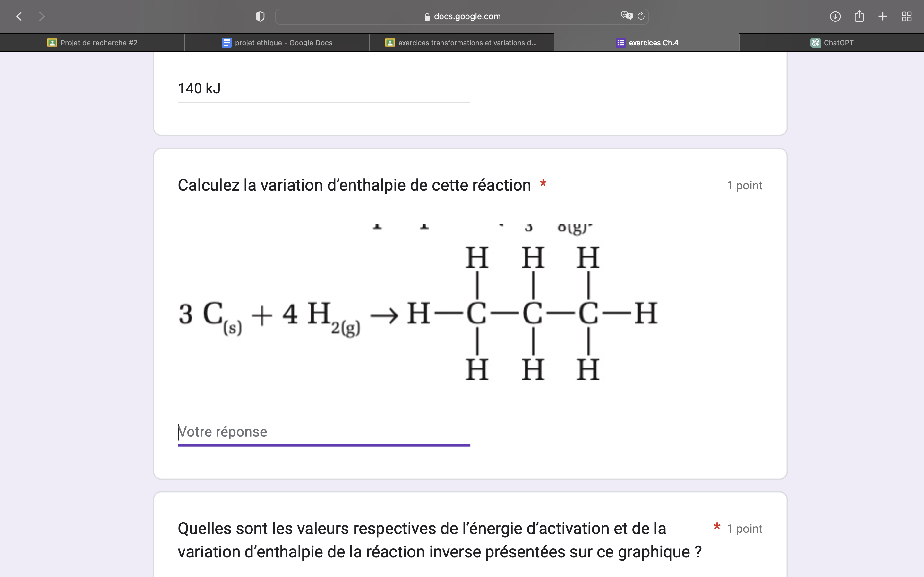
Task: Open the exercices transformations et variations tab
Action: click(x=461, y=43)
